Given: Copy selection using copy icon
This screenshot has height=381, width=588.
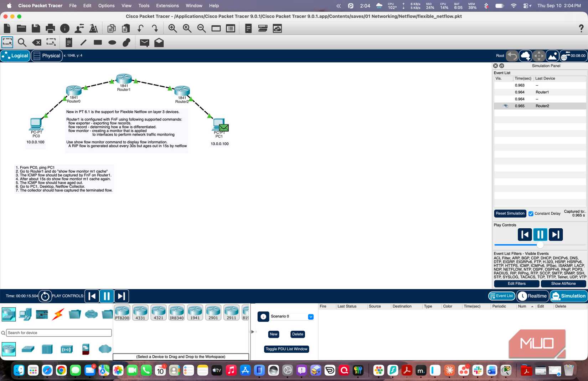Looking at the screenshot, I should 112,28.
